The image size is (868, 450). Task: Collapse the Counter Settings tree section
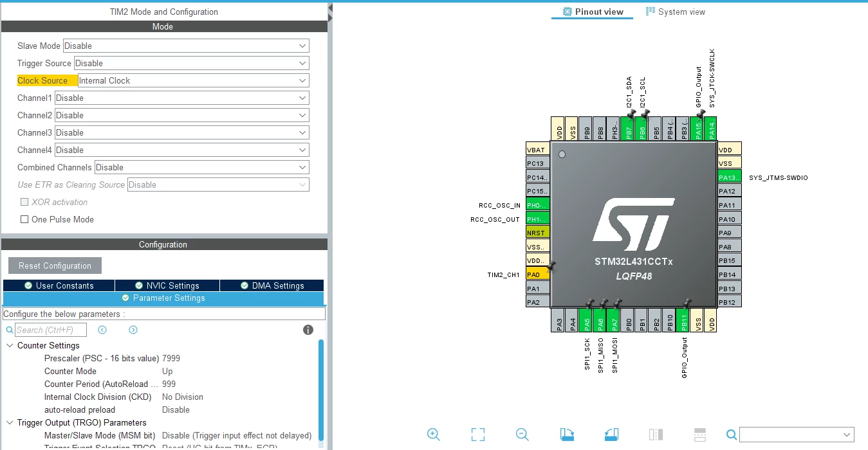(x=10, y=345)
